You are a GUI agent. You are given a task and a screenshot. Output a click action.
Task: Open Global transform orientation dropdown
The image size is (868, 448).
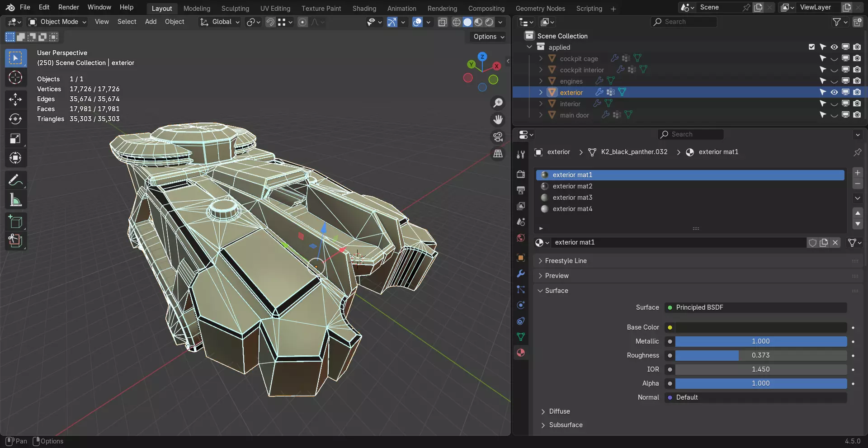220,22
